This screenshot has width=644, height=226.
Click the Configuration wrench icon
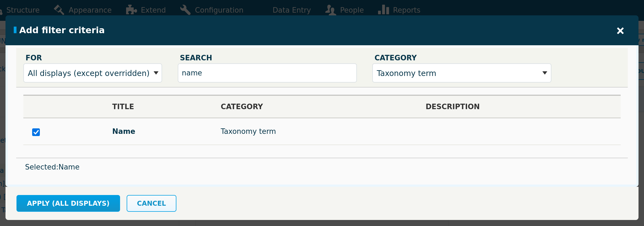pyautogui.click(x=185, y=10)
